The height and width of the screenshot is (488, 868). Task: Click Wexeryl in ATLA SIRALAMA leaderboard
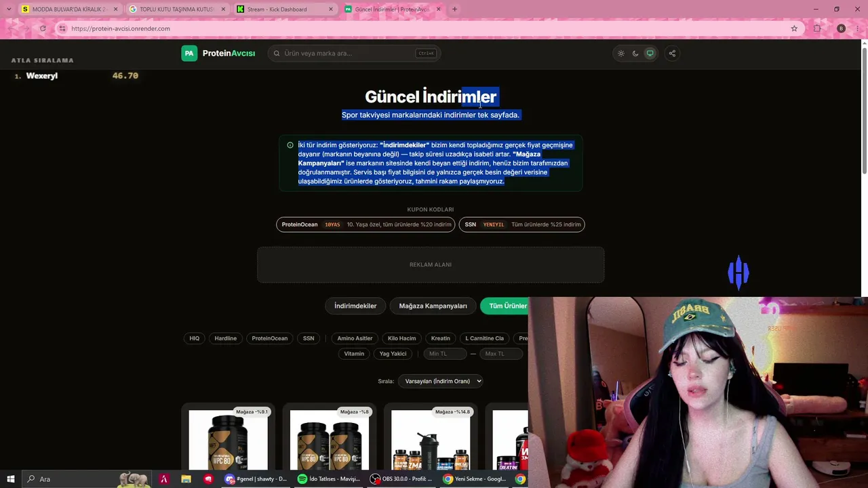point(41,76)
